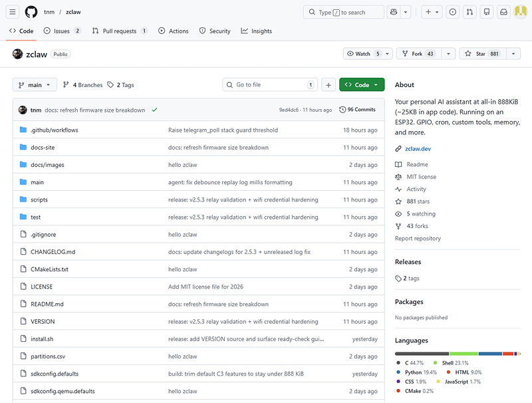
Task: Open the notifications inbox icon
Action: (504, 12)
